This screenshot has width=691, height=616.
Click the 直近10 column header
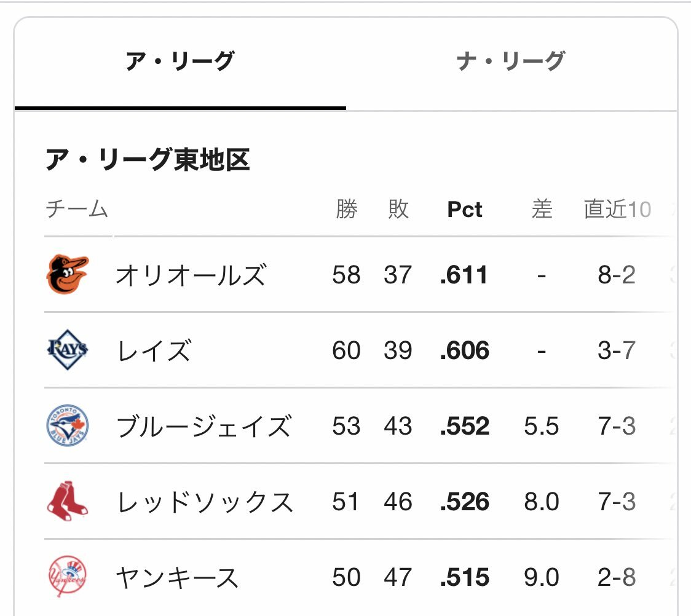(x=617, y=209)
